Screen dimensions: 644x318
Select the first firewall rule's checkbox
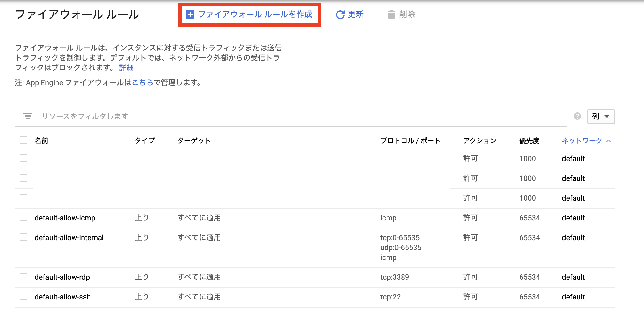pos(23,158)
